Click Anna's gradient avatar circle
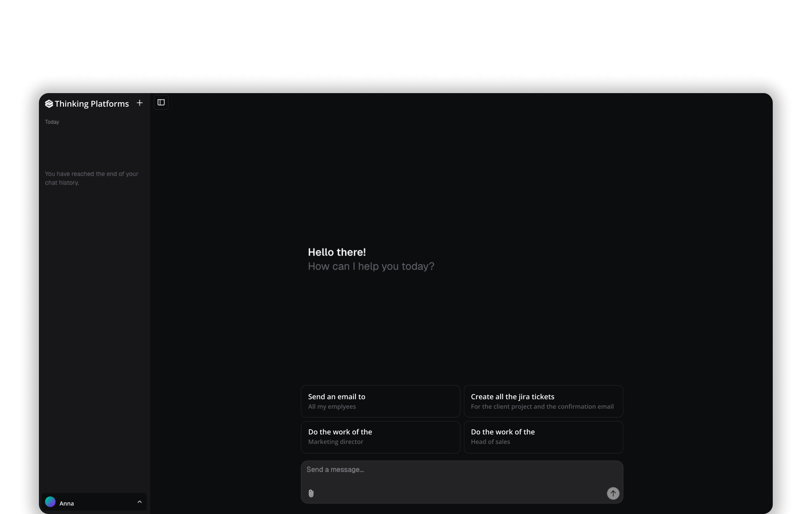Image resolution: width=812 pixels, height=514 pixels. tap(50, 502)
